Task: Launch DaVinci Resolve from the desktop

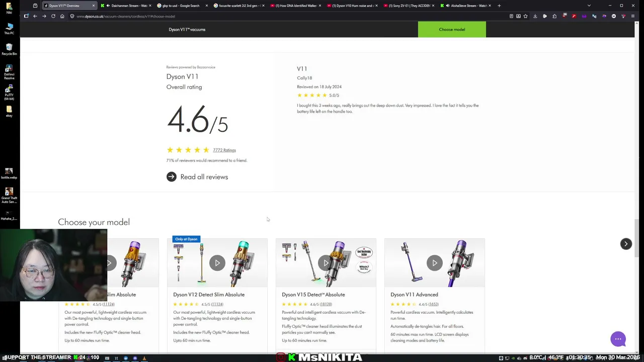Action: (x=9, y=71)
